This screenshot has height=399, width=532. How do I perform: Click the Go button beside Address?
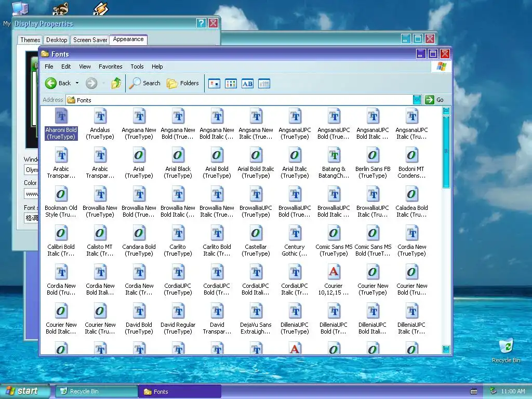(435, 100)
